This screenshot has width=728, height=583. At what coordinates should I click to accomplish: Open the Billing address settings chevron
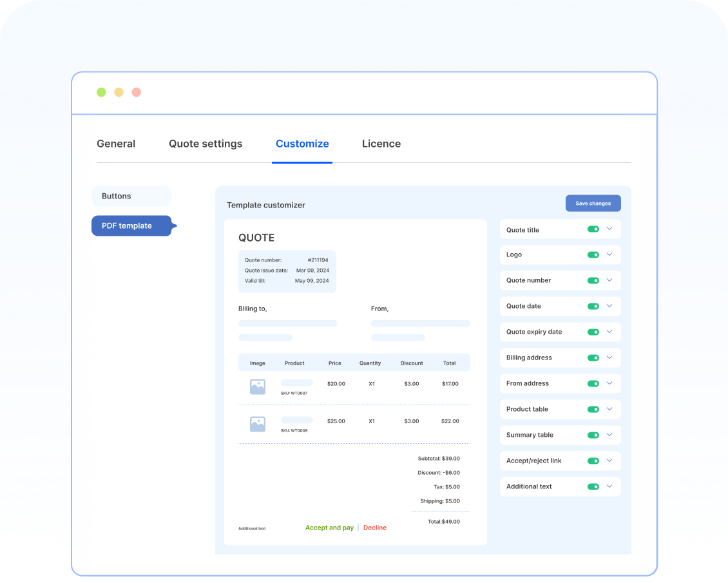tap(609, 358)
